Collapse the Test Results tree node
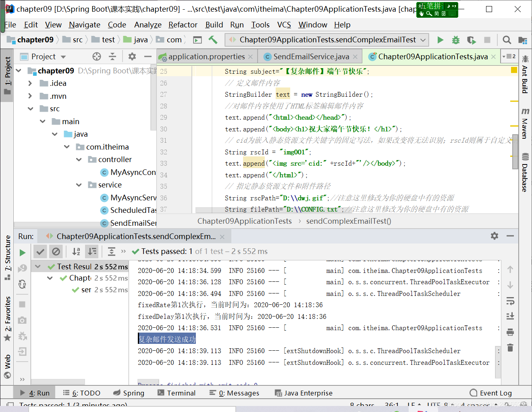 pyautogui.click(x=38, y=266)
